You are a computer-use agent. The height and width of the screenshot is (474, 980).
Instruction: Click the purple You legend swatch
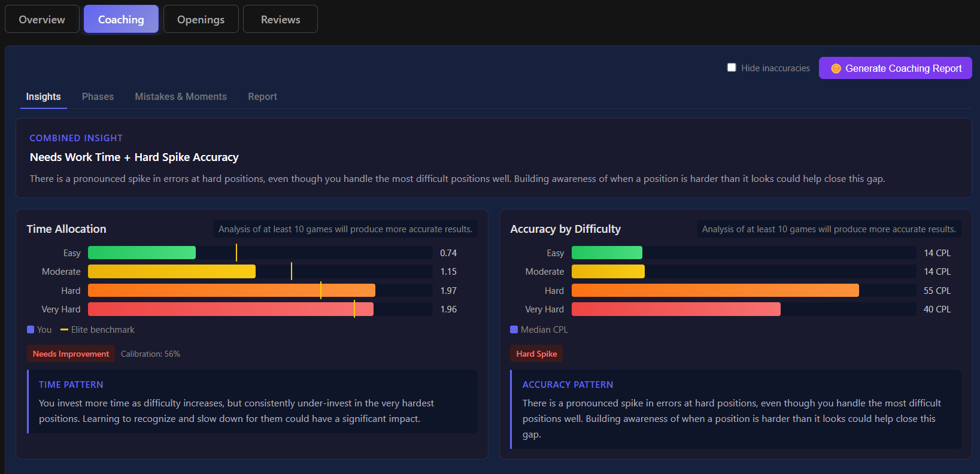tap(31, 330)
